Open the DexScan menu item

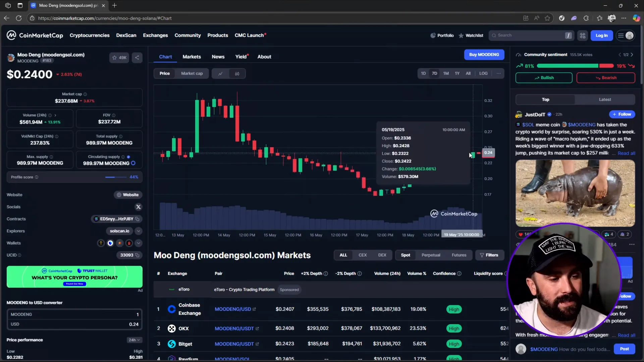tap(126, 35)
